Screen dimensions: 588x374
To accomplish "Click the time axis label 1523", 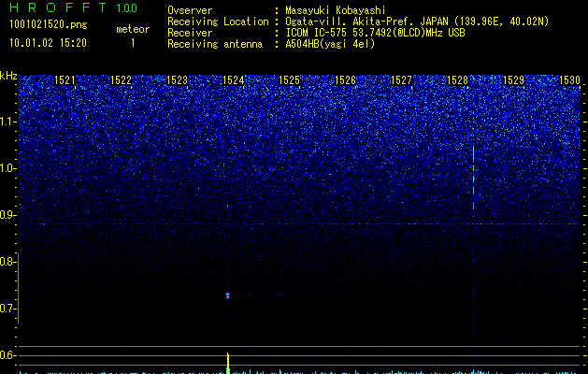I will [x=177, y=80].
